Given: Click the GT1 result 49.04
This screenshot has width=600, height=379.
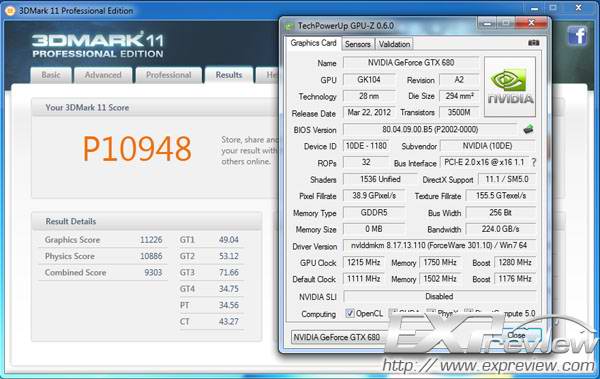Looking at the screenshot, I should pyautogui.click(x=229, y=240).
